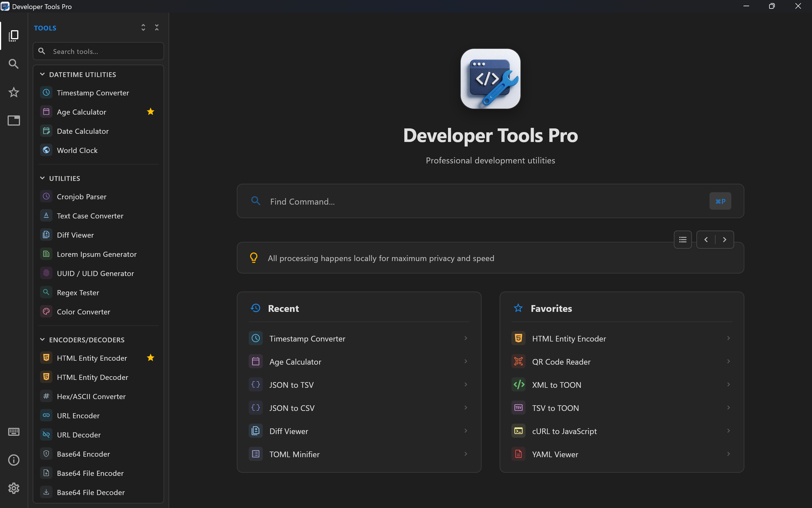Click the list view icon above the tip banner
Image resolution: width=812 pixels, height=508 pixels.
[x=683, y=240]
